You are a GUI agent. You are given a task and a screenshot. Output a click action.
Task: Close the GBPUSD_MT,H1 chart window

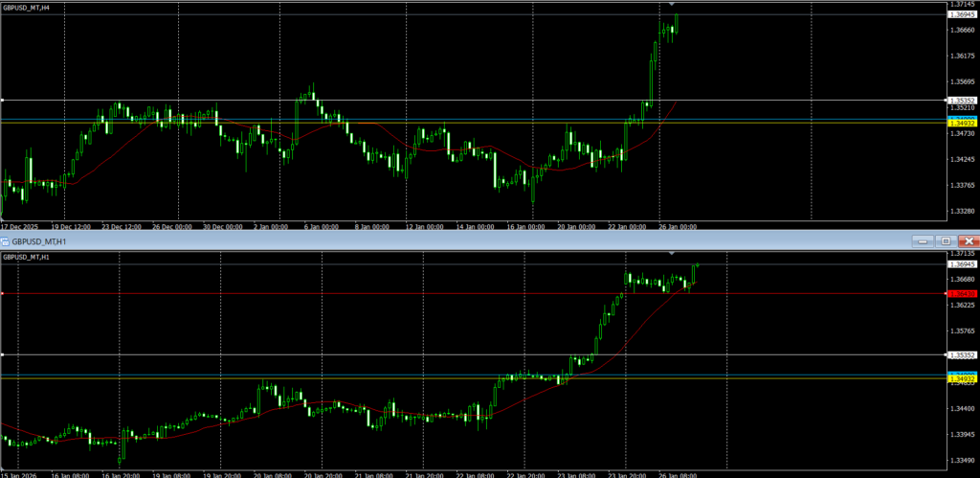(969, 241)
